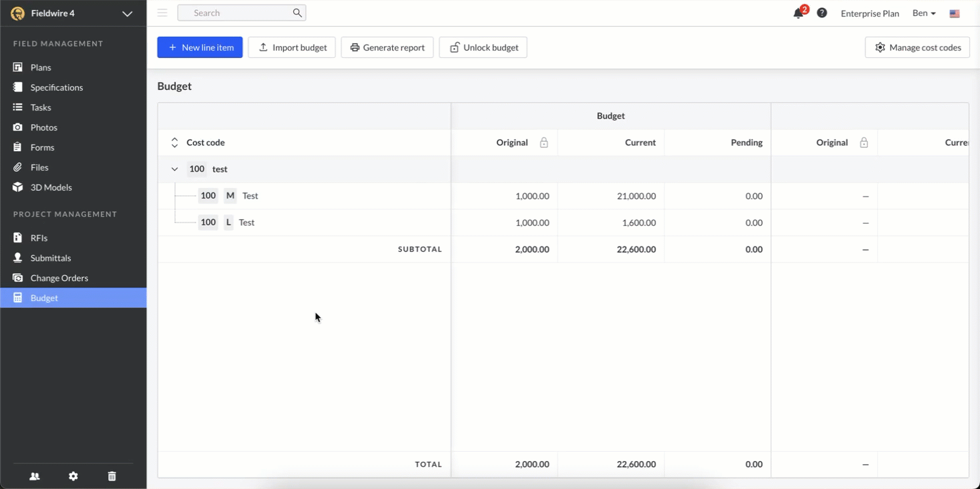
Task: Expand the Fieldwire 4 project dropdown
Action: tap(127, 13)
